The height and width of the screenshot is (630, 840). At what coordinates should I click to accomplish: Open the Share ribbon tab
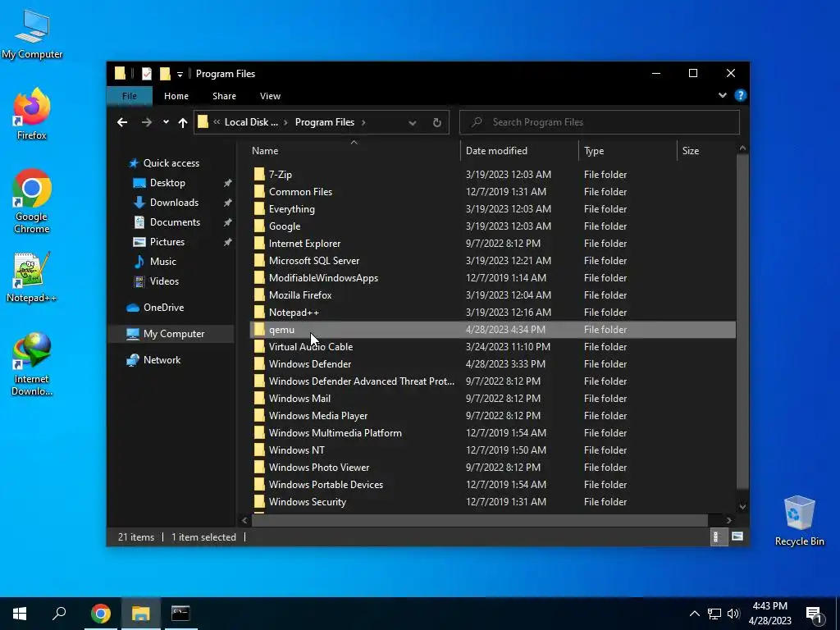pos(224,96)
